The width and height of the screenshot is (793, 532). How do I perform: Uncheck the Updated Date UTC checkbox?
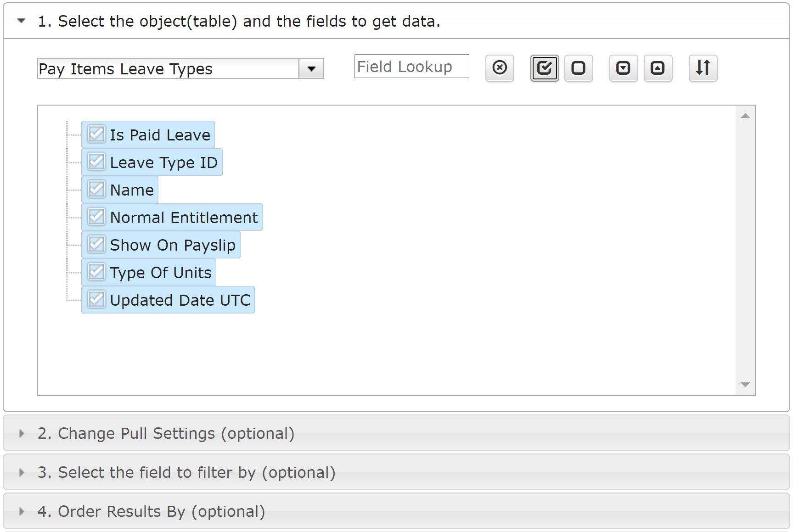click(x=96, y=300)
